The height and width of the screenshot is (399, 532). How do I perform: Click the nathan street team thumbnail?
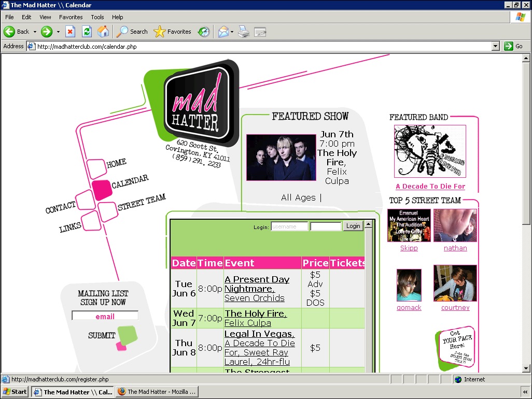click(x=455, y=225)
